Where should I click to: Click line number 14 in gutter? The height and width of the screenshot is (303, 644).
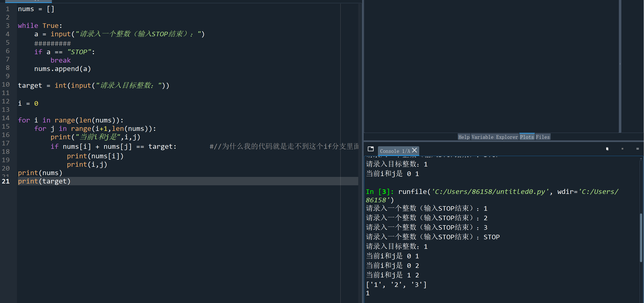point(6,118)
